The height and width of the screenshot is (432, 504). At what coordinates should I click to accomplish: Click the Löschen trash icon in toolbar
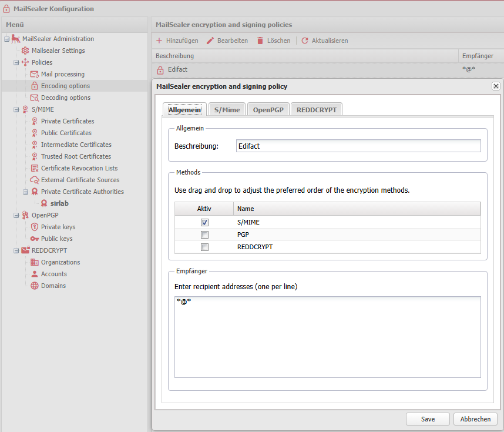(x=260, y=41)
